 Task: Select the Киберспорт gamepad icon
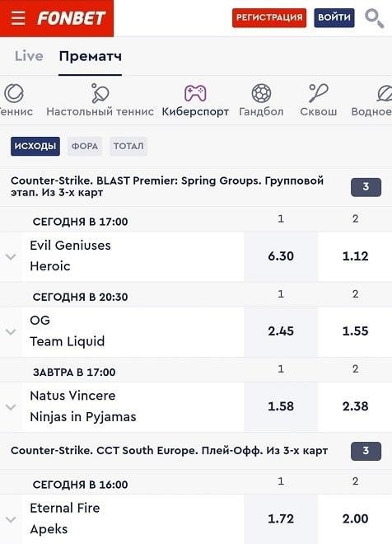coord(195,93)
